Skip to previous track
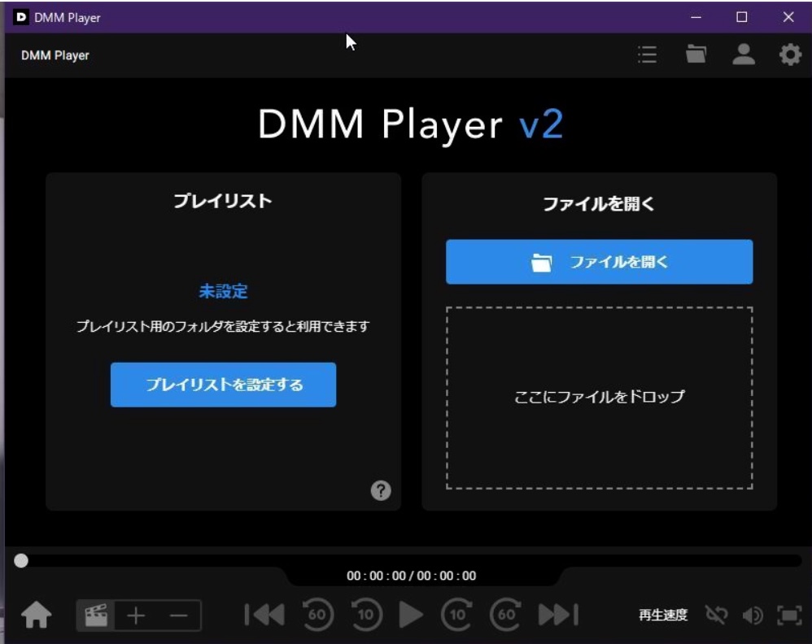812x644 pixels. pyautogui.click(x=264, y=615)
